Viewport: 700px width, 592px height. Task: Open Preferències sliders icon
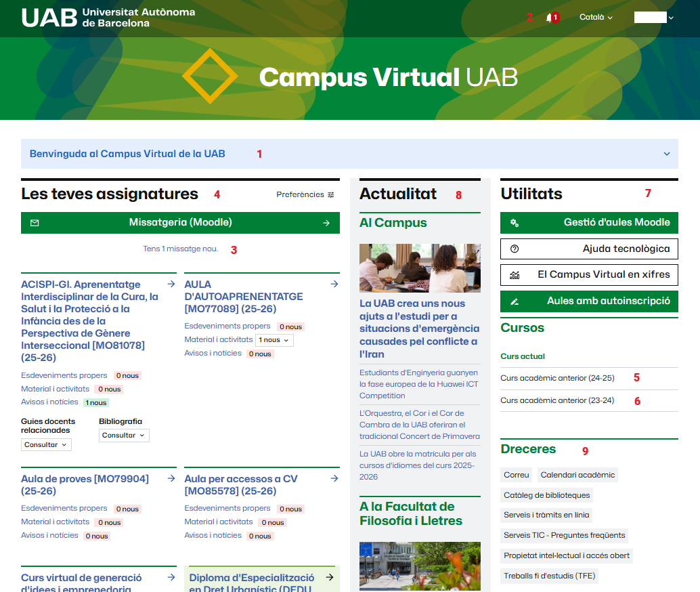coord(331,195)
